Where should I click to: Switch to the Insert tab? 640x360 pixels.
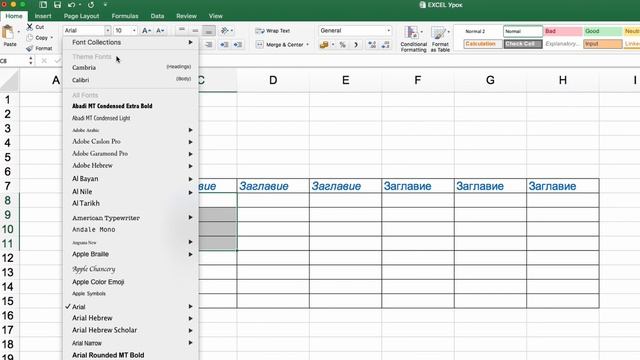tap(43, 16)
